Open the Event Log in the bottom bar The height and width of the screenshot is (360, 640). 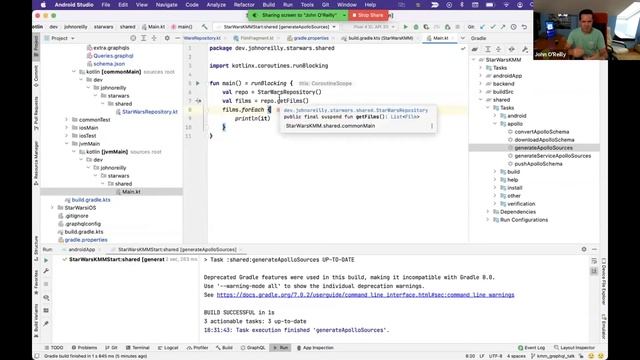click(x=531, y=348)
